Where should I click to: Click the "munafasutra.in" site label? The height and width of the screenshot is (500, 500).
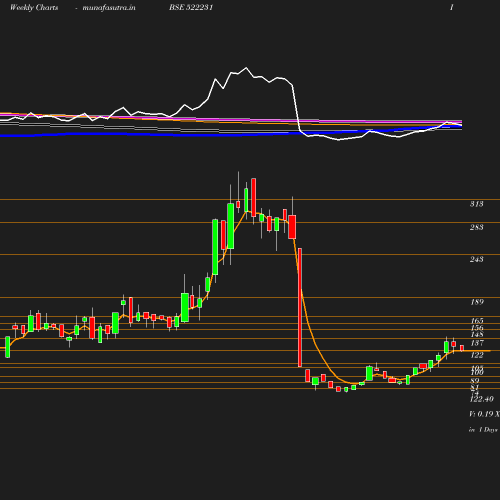pyautogui.click(x=109, y=8)
